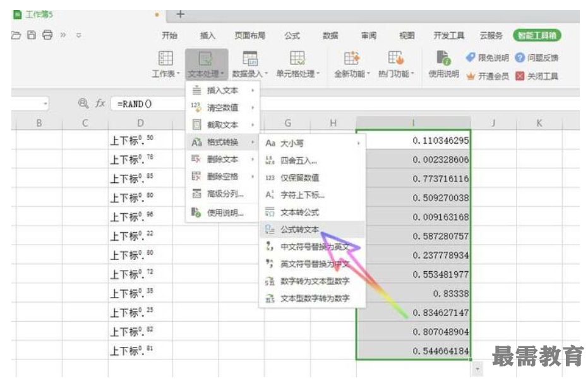This screenshot has width=588, height=381.
Task: Expand the 插入文本 submenu
Action: point(223,90)
